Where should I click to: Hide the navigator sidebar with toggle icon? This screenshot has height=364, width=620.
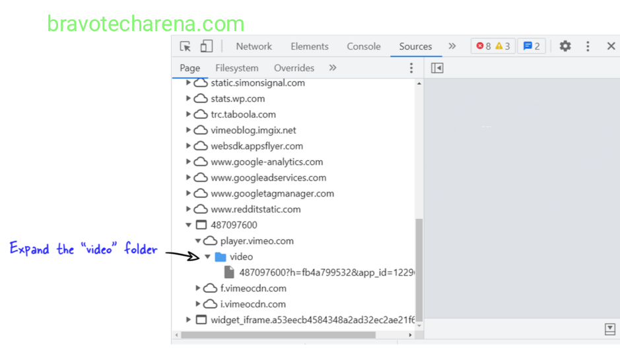[x=437, y=68]
